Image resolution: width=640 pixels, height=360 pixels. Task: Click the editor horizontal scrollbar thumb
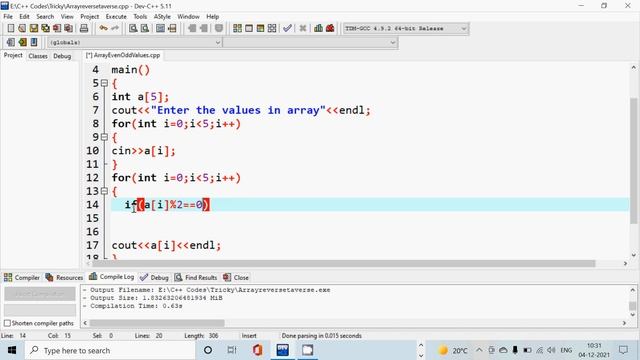coord(344,264)
